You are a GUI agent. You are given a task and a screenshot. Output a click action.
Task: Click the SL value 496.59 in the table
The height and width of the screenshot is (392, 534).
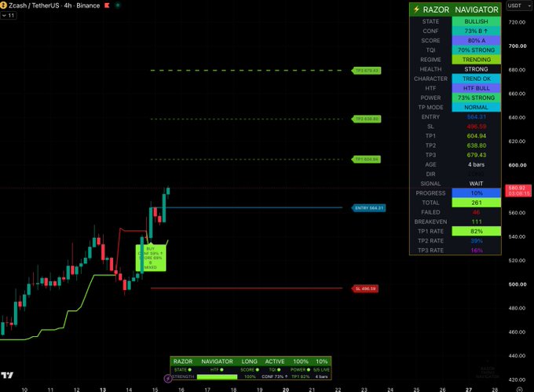pos(476,126)
